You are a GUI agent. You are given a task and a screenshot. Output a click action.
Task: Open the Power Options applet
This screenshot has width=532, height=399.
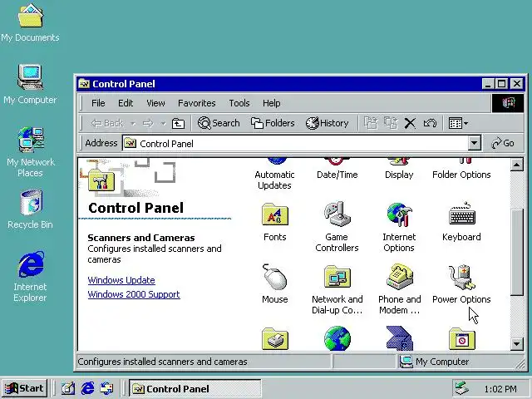click(462, 277)
